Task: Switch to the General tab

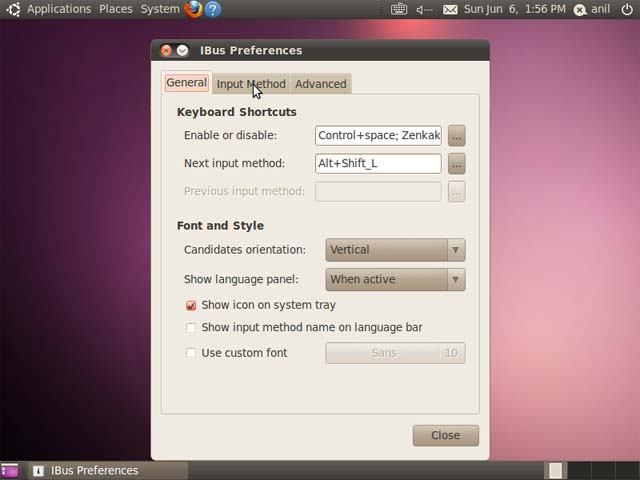Action: pos(187,83)
